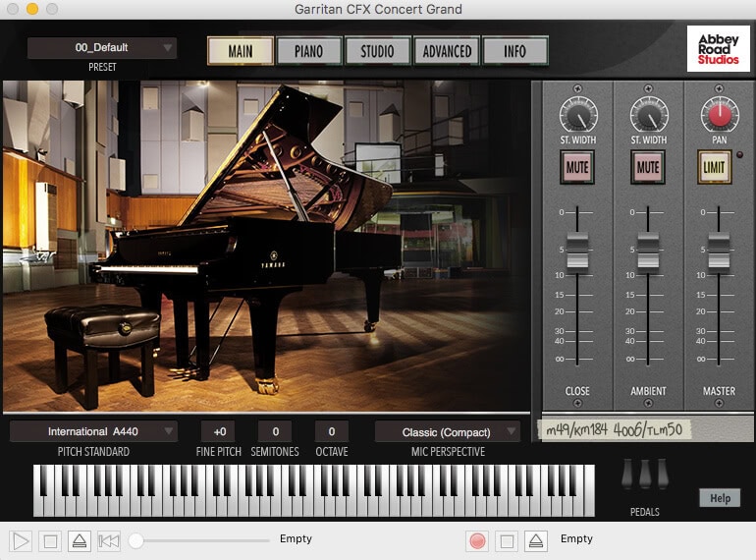Viewport: 756px width, 560px height.
Task: Click the Abbey Road Studios logo
Action: pyautogui.click(x=719, y=49)
